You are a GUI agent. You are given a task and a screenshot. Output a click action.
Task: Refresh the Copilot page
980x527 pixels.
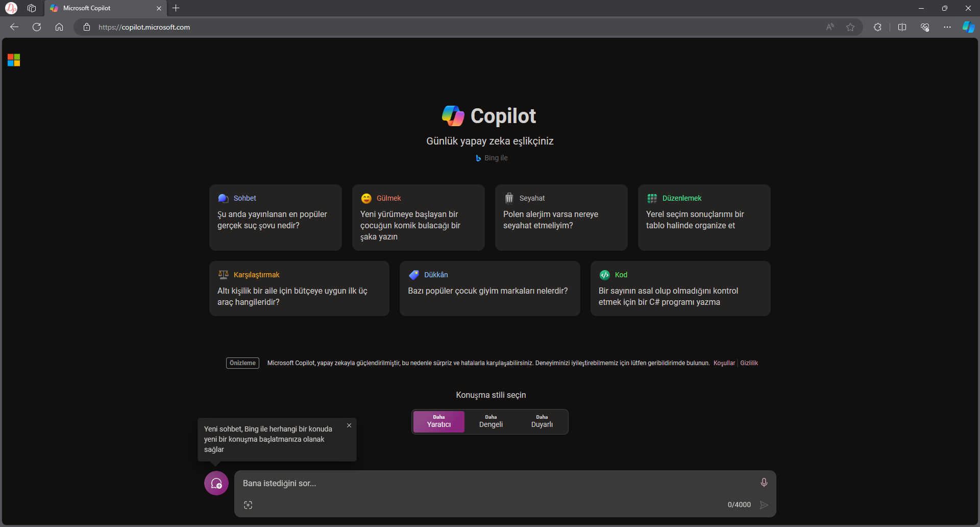37,27
